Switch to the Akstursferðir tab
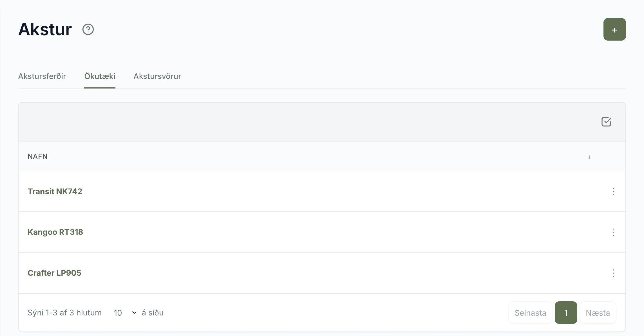This screenshot has height=336, width=644. tap(42, 76)
